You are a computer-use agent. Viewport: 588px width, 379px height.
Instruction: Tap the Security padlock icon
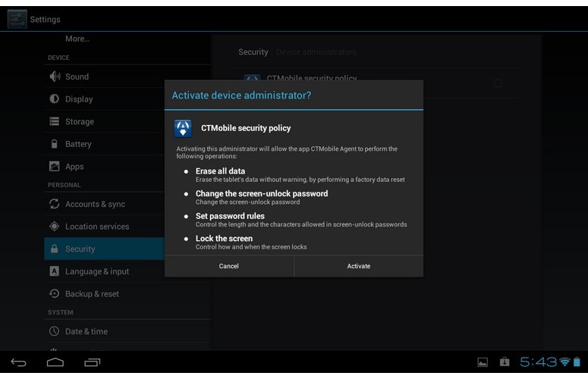pos(55,249)
